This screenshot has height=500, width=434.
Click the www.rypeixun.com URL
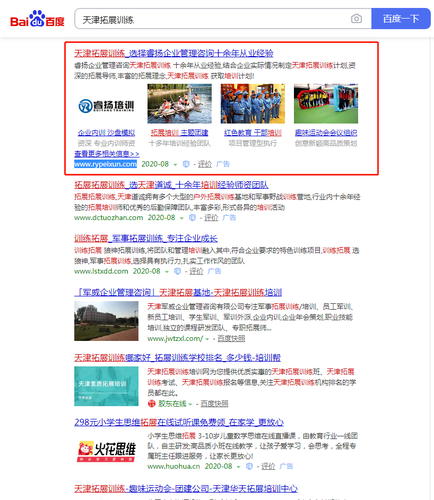coord(105,164)
